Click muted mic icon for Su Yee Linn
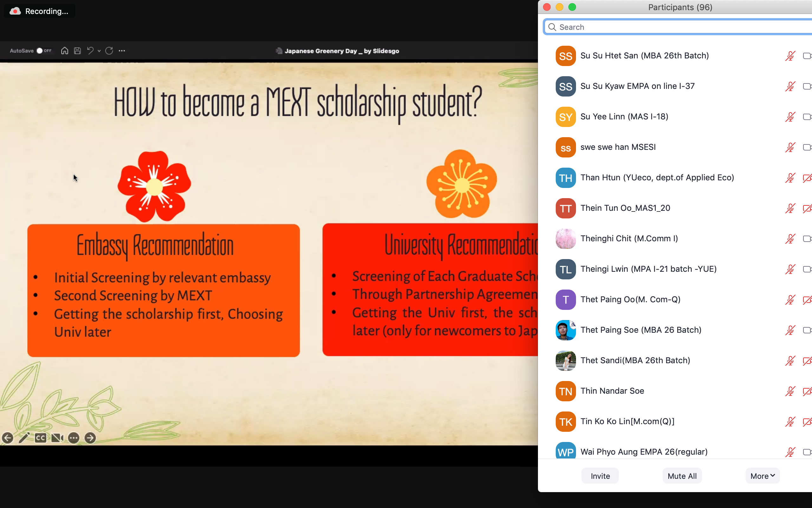This screenshot has height=508, width=812. coord(790,117)
